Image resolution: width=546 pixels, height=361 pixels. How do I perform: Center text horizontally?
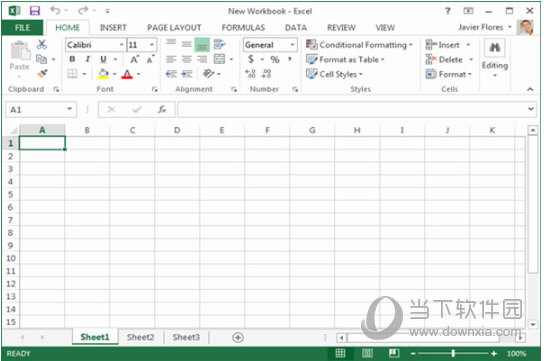187,59
